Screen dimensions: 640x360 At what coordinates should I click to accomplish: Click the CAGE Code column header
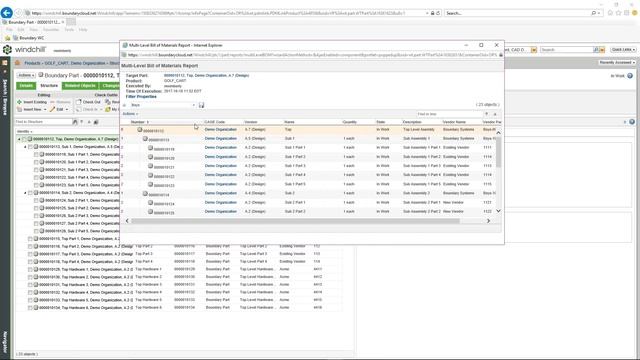(x=214, y=122)
